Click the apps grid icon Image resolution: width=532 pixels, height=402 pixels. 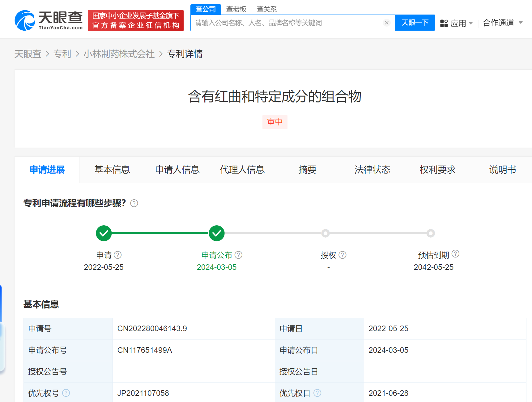[x=444, y=23]
